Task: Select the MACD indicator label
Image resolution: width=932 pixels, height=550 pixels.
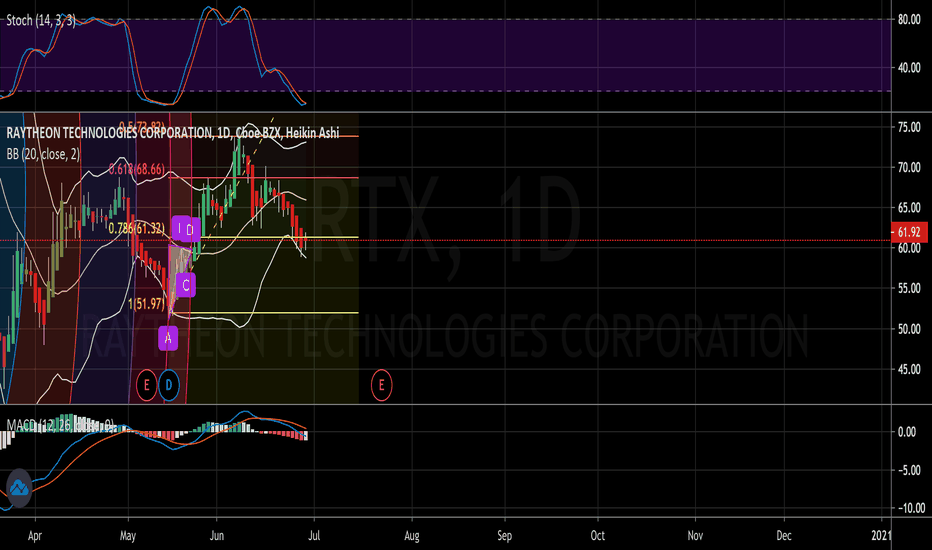Action: (59, 425)
